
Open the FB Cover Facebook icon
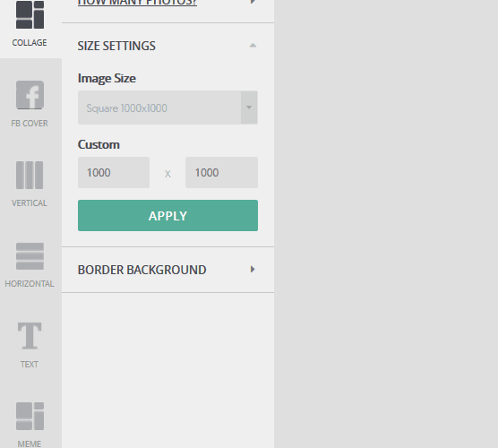click(30, 95)
